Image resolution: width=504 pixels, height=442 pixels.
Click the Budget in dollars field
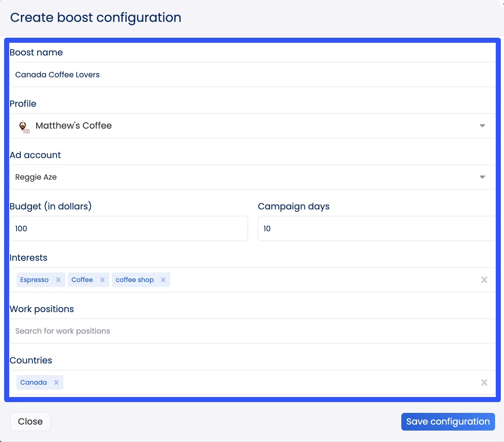point(129,228)
